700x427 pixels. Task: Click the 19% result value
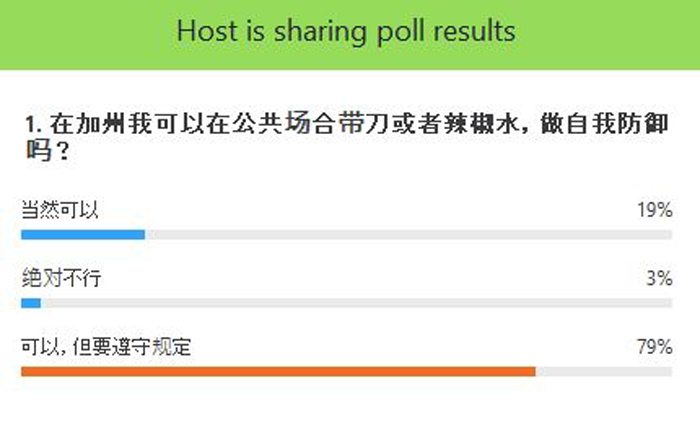pyautogui.click(x=654, y=210)
